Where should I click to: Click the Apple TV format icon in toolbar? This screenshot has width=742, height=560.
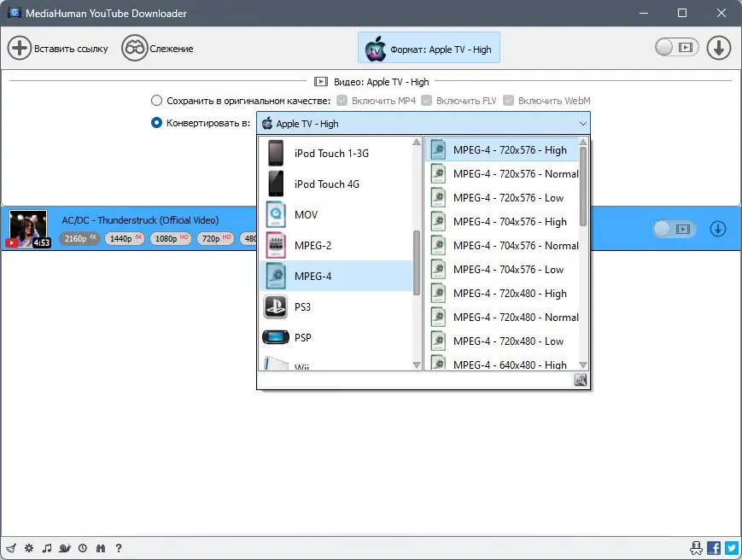click(x=375, y=49)
